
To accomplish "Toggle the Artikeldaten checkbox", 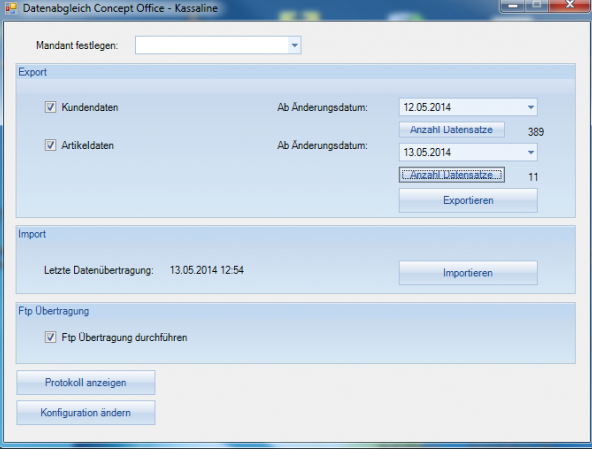I will [x=50, y=145].
